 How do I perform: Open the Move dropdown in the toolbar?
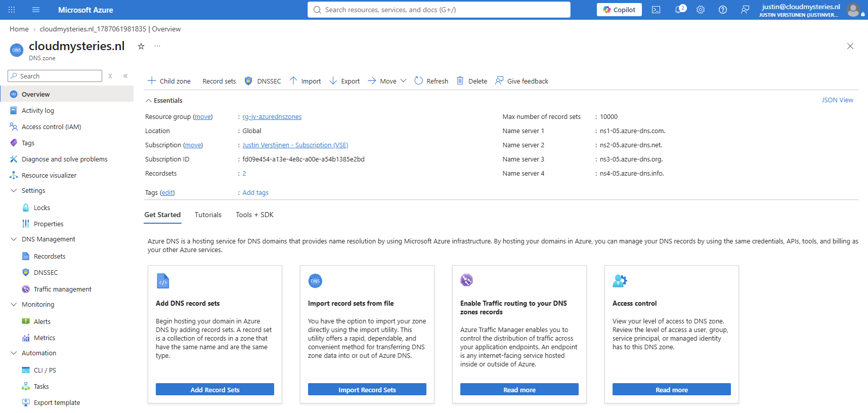click(387, 81)
